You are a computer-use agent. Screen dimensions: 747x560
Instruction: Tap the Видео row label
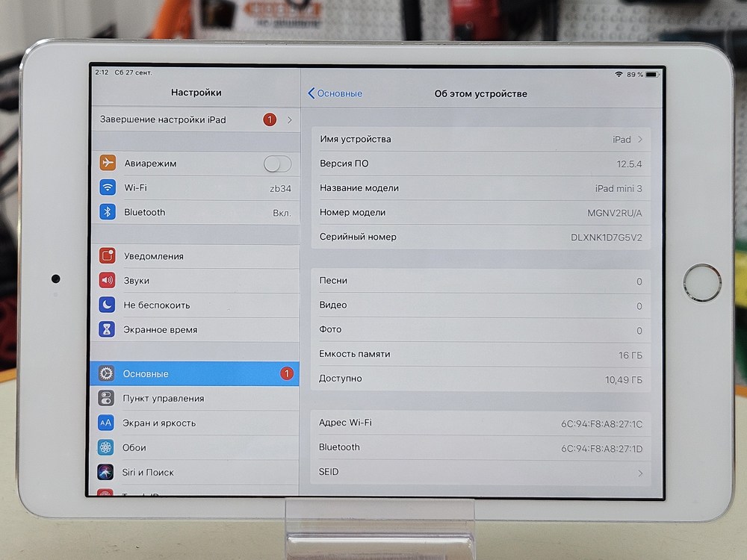(332, 305)
